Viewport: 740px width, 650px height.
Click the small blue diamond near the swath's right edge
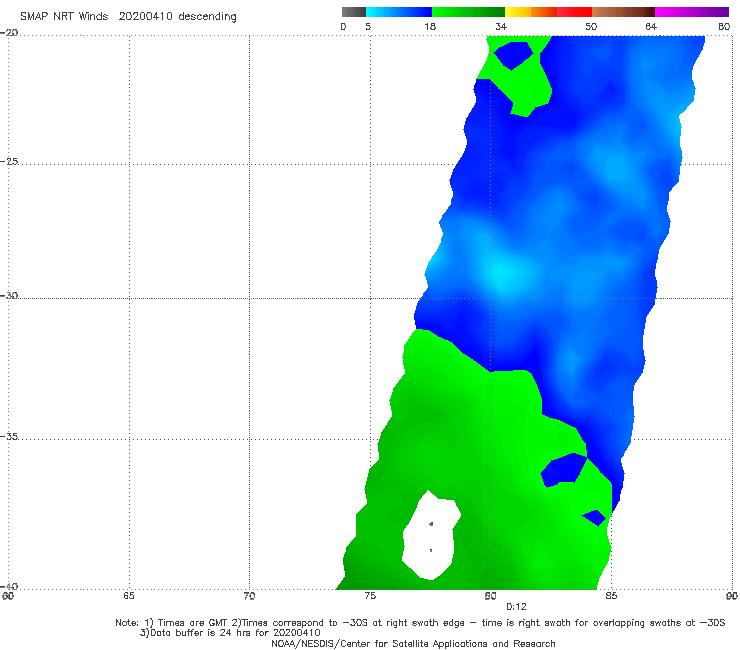click(594, 518)
